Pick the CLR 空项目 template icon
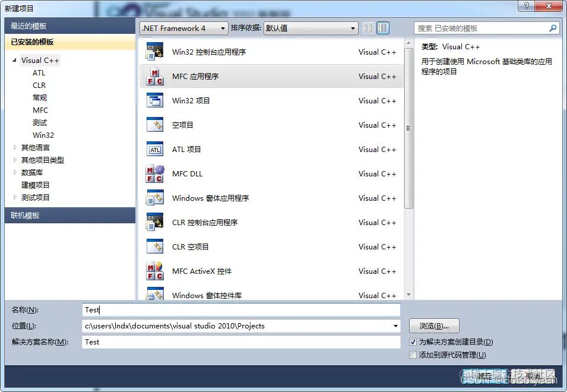 [155, 246]
